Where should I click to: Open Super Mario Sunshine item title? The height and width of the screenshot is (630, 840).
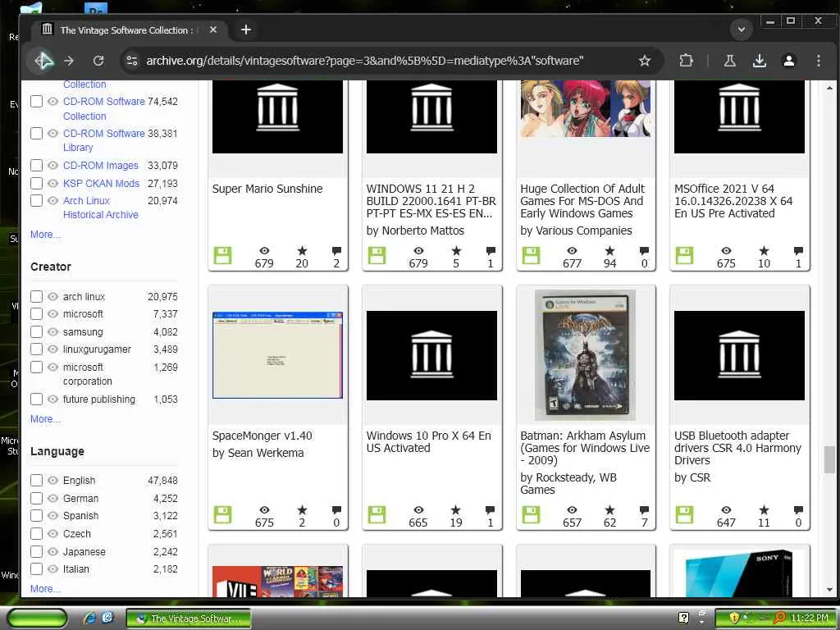coord(267,189)
